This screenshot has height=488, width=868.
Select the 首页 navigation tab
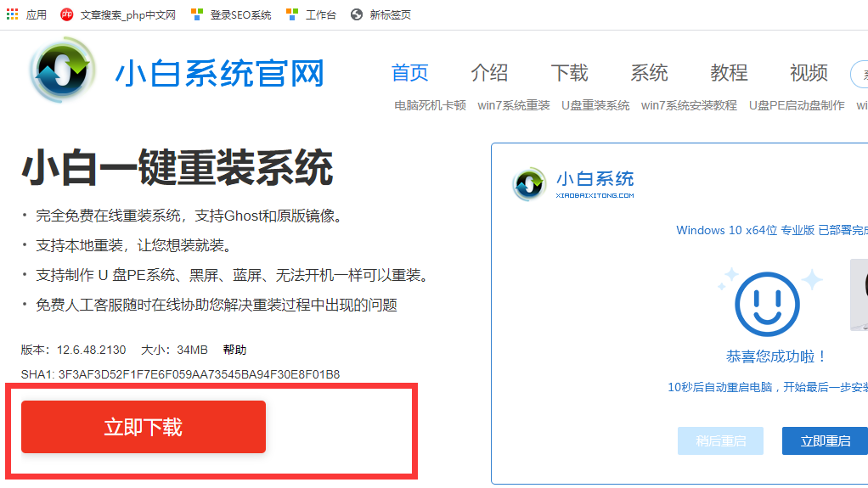410,72
